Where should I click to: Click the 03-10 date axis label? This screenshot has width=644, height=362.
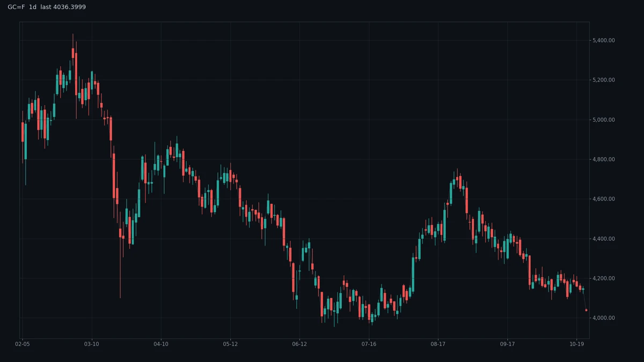pos(92,343)
